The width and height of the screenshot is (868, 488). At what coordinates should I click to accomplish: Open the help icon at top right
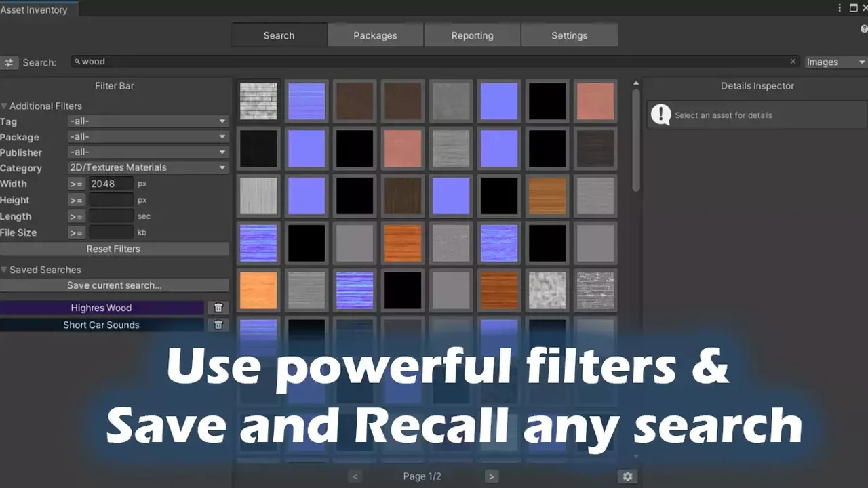point(865,28)
